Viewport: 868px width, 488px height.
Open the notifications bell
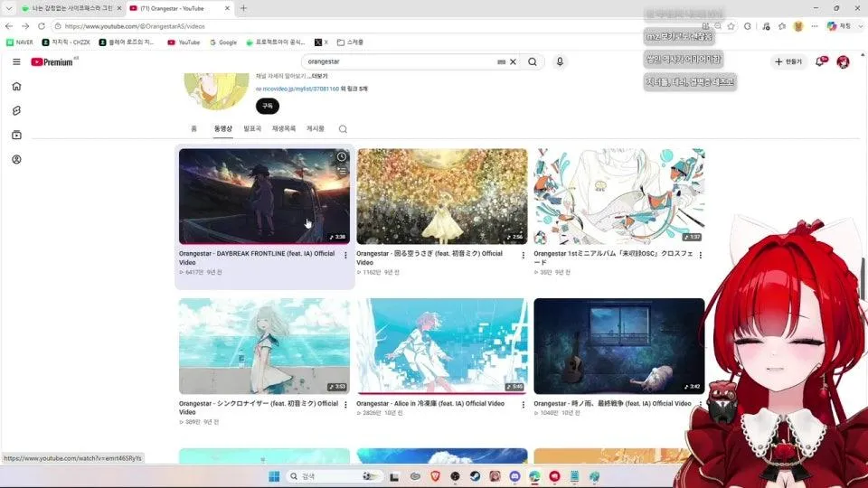[820, 62]
